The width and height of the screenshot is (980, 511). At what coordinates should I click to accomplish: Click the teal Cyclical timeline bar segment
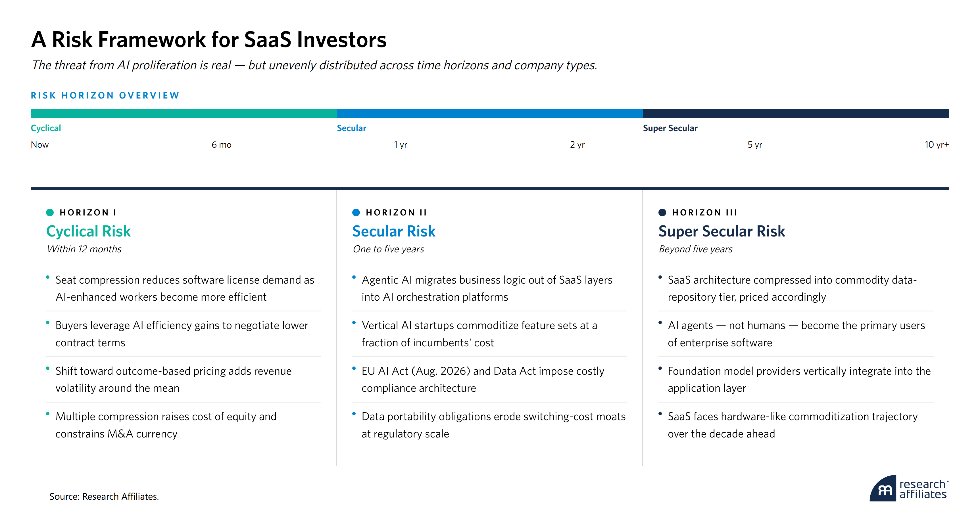[184, 114]
